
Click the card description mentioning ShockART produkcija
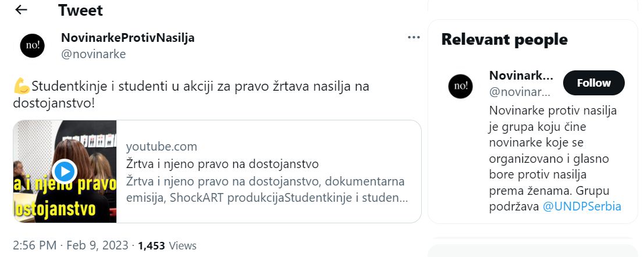click(266, 188)
